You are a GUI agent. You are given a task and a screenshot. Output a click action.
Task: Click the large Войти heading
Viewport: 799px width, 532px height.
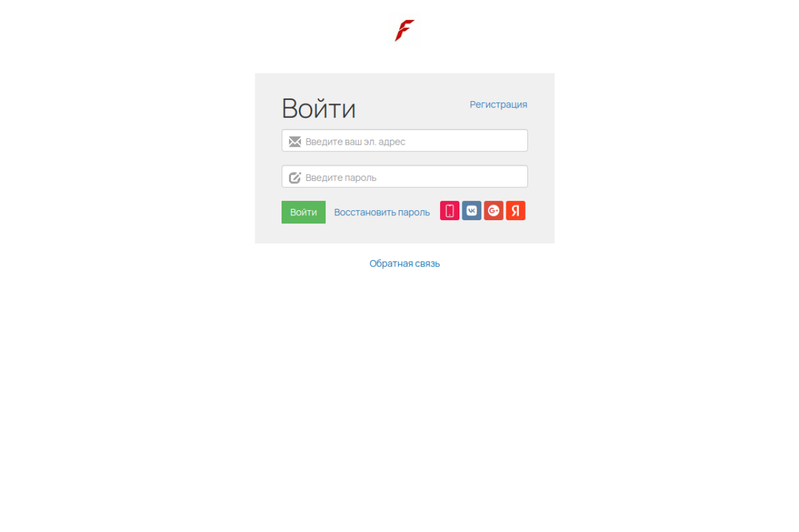coord(319,109)
